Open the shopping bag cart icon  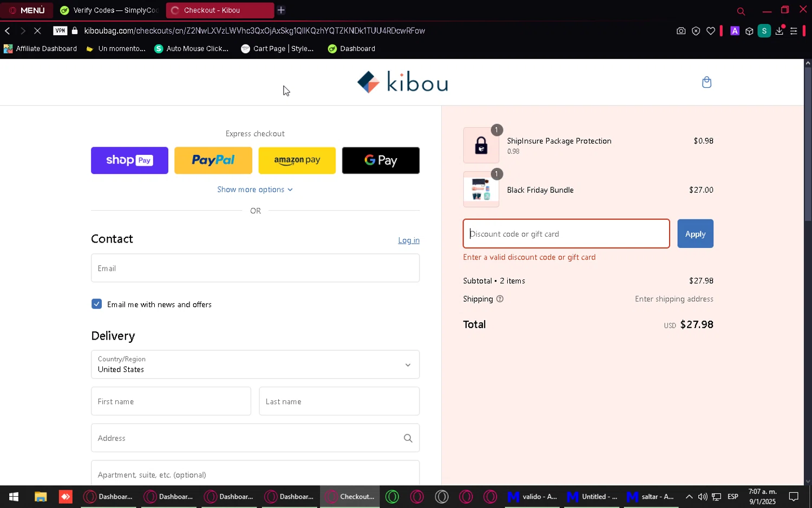tap(706, 82)
